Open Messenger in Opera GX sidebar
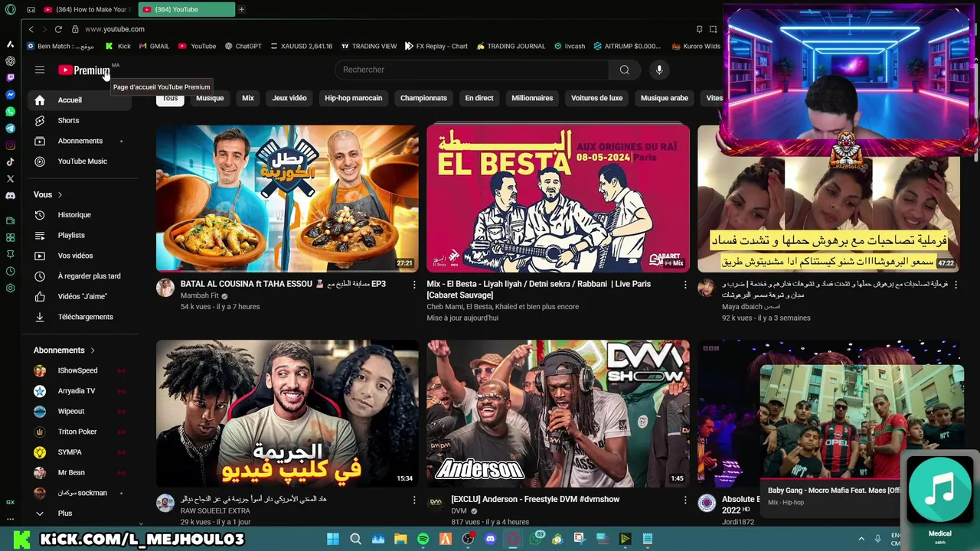Screen dimensions: 980x551 click(10, 95)
